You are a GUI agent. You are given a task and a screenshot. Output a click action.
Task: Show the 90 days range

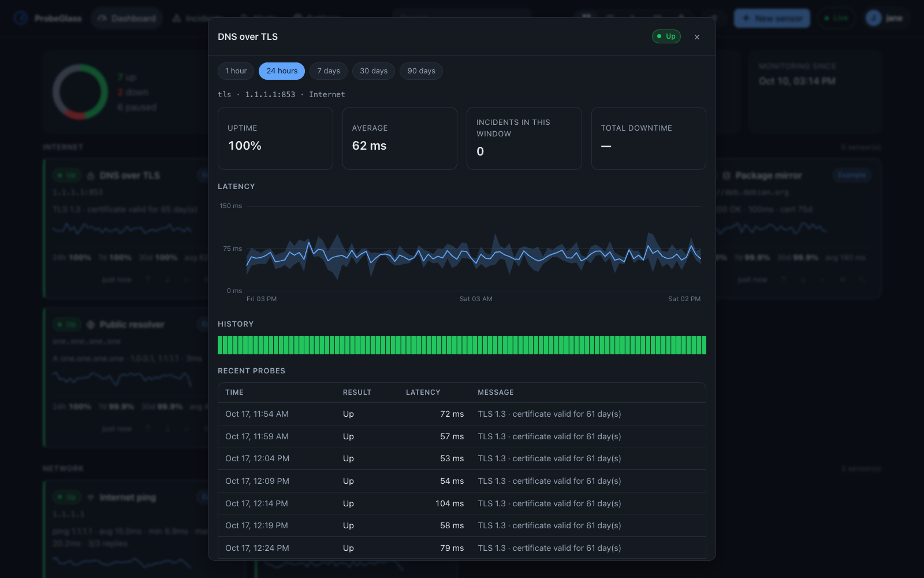click(421, 71)
